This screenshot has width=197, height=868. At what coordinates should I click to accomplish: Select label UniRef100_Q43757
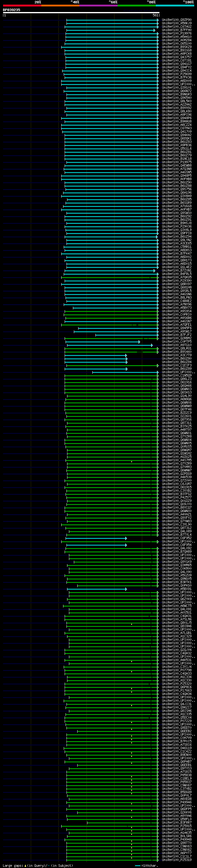click(x=177, y=57)
